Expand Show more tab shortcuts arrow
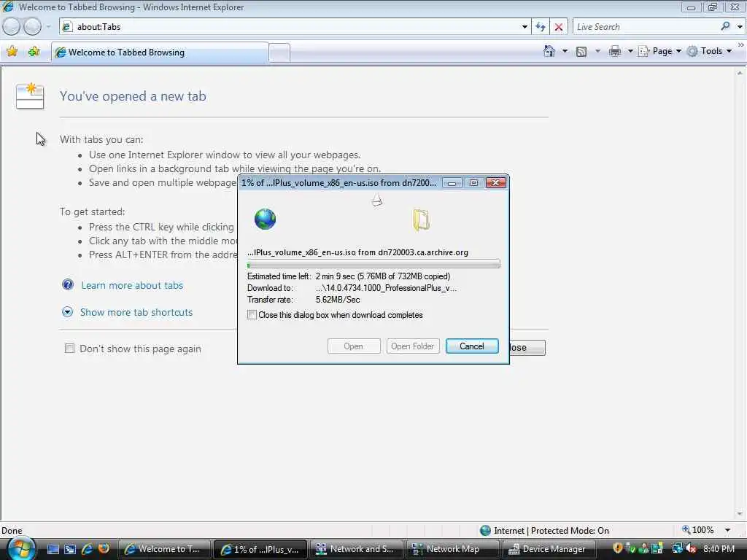Screen dimensions: 747x560 click(x=68, y=312)
